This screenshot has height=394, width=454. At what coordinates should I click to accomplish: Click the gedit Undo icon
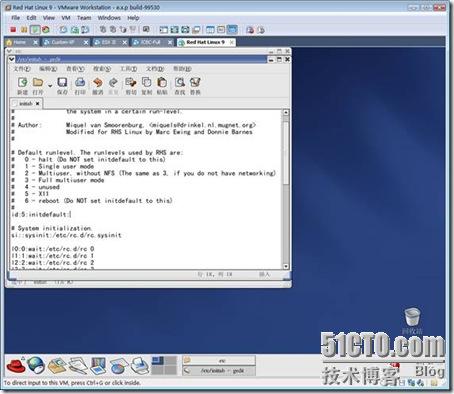click(97, 82)
